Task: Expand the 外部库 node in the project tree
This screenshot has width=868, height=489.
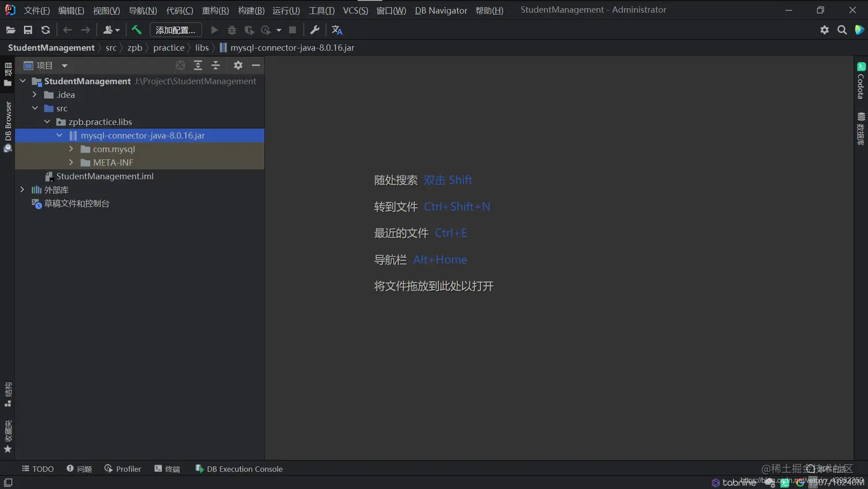Action: click(x=22, y=190)
